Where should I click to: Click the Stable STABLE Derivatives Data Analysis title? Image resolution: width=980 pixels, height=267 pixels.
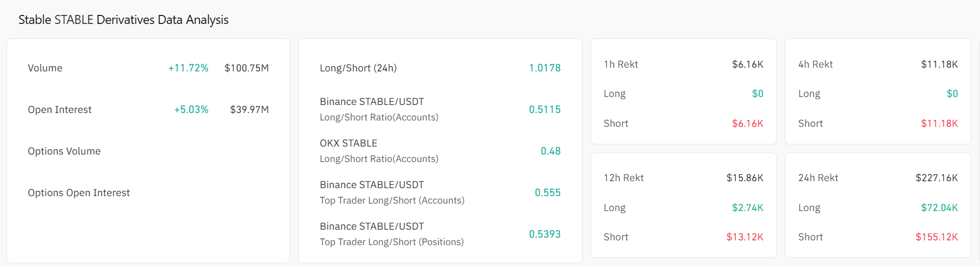click(x=123, y=20)
